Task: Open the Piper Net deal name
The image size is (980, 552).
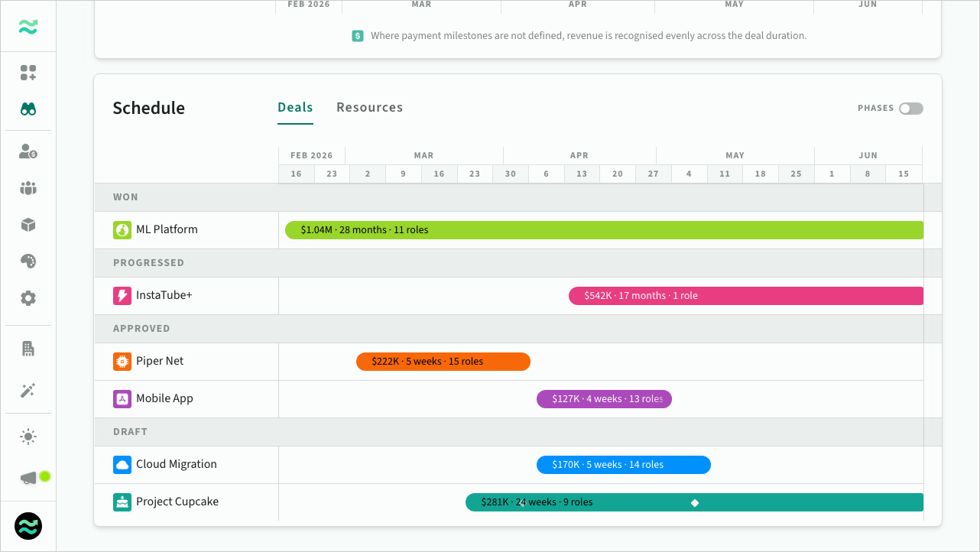Action: 160,361
